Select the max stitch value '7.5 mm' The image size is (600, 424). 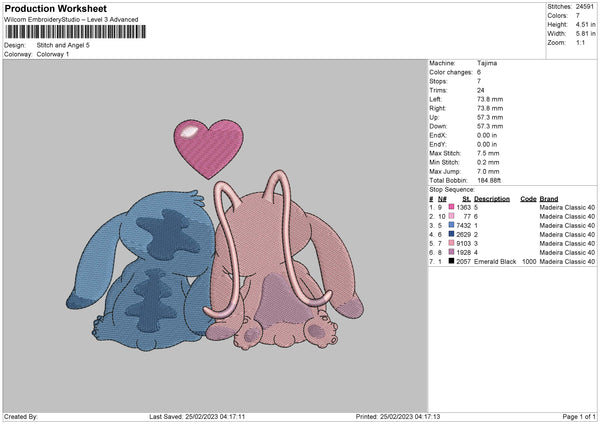488,153
